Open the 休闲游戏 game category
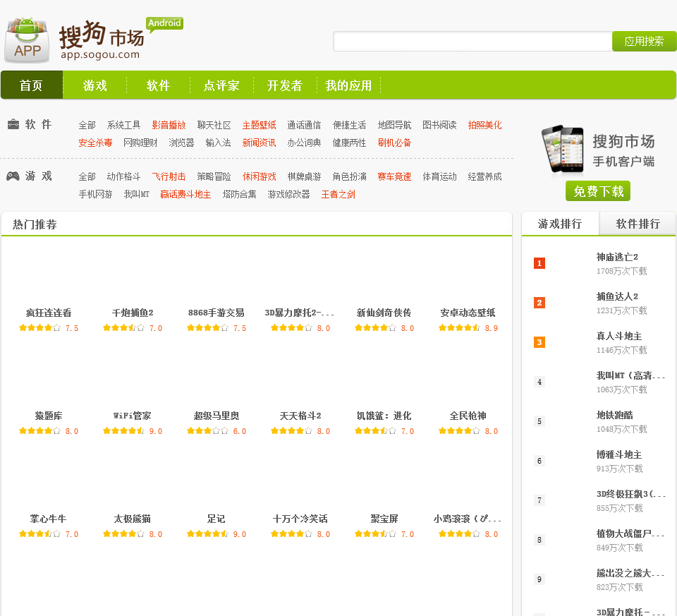677x616 pixels. (x=259, y=176)
